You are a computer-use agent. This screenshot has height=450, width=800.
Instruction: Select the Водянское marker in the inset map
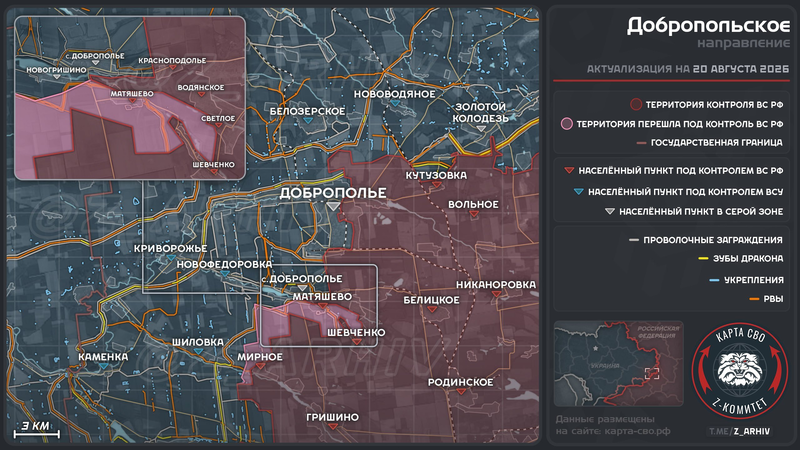pyautogui.click(x=201, y=94)
